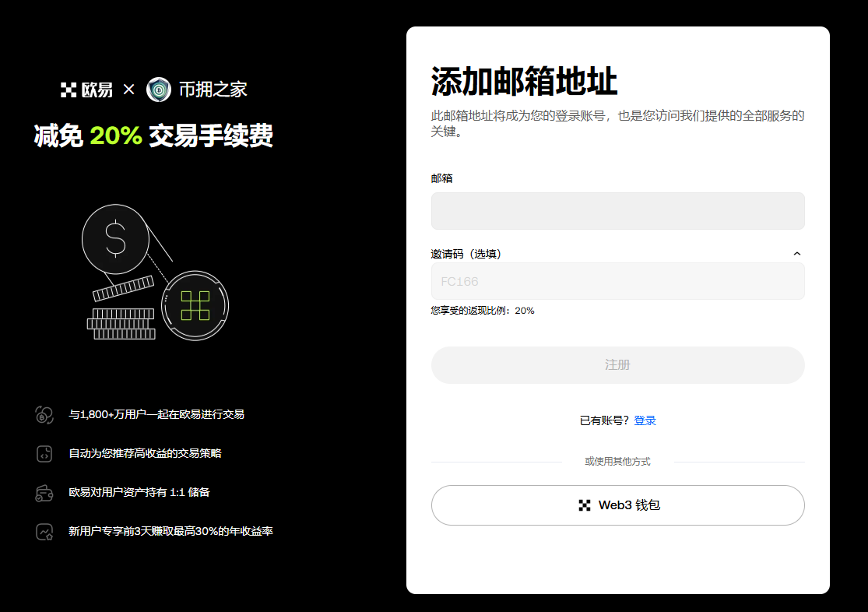This screenshot has height=612, width=868.
Task: Click 新用户专享前3天赚取最高30%的年收益率 text
Action: 171,531
